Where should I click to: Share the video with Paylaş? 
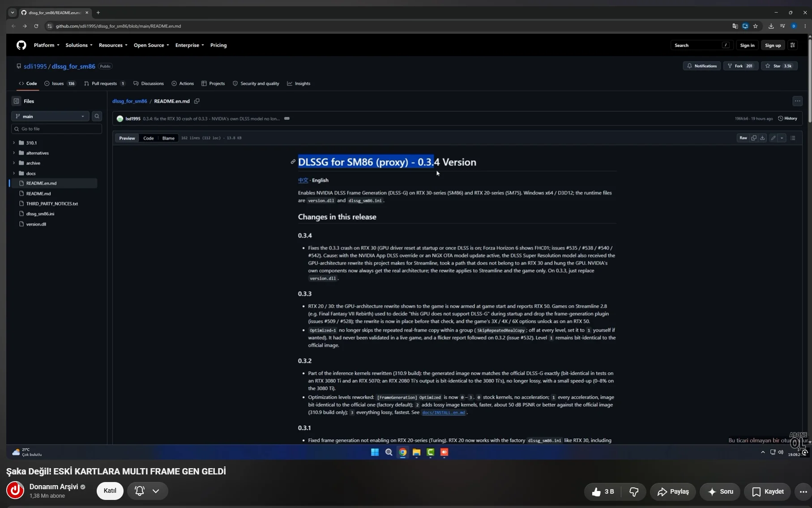[673, 491]
